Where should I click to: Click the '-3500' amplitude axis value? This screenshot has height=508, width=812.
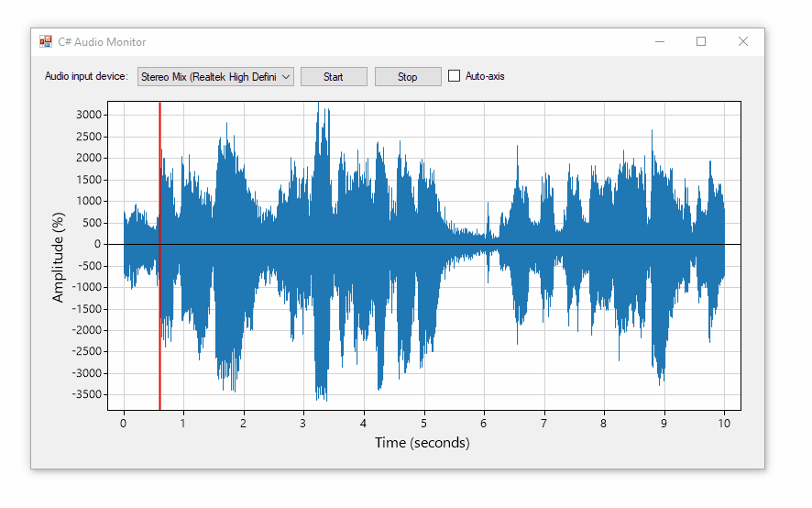(x=86, y=394)
